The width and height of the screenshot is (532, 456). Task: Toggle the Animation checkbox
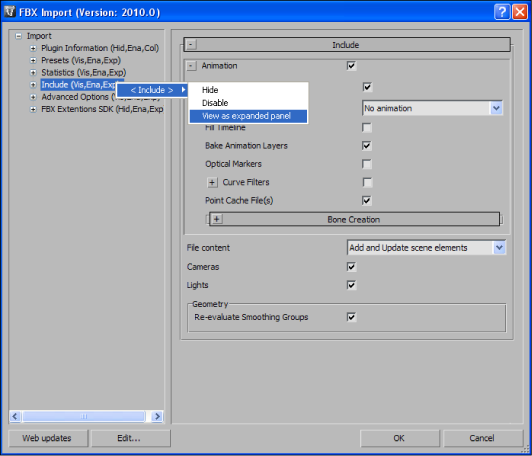(351, 65)
